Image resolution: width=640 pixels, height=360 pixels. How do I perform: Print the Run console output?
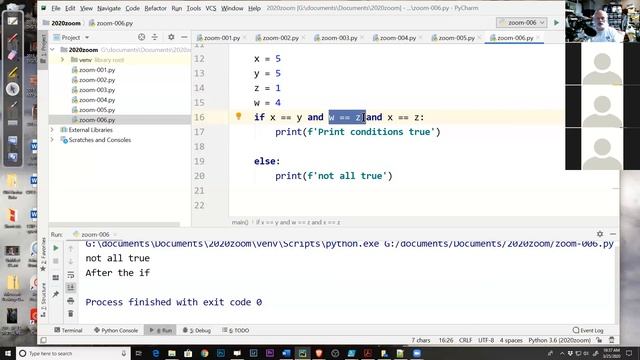pos(71,301)
